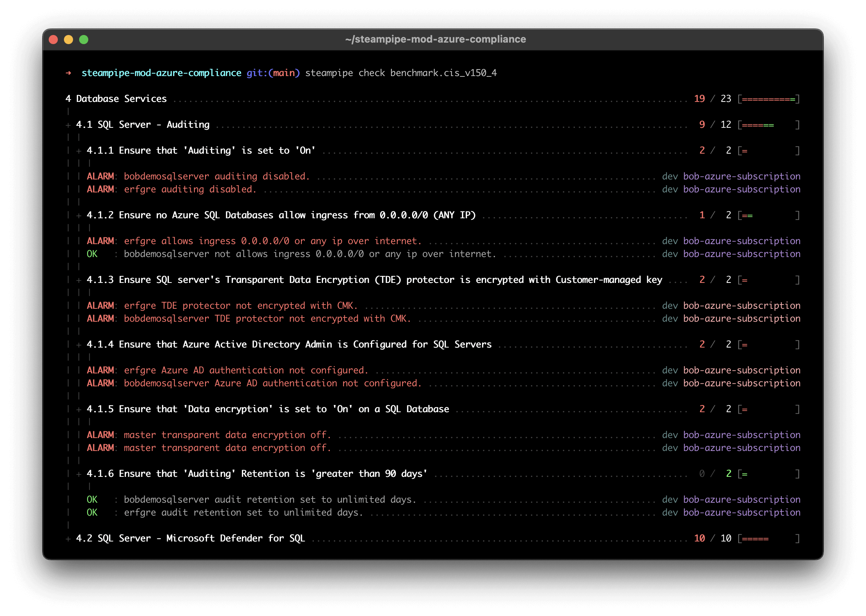Click the red close button
The height and width of the screenshot is (616, 866).
tap(54, 39)
